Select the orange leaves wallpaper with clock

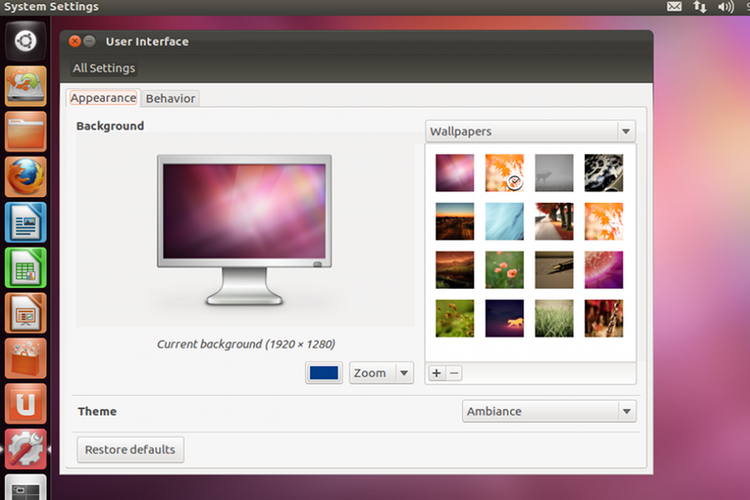(504, 172)
